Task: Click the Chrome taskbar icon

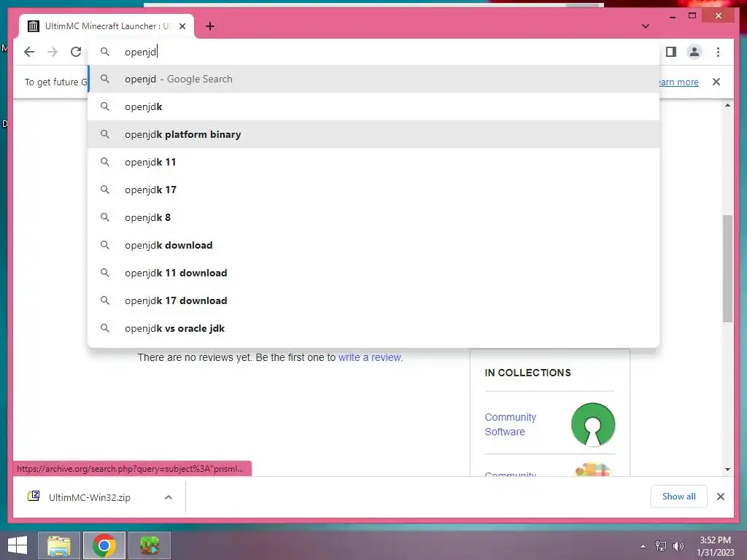Action: click(x=104, y=545)
